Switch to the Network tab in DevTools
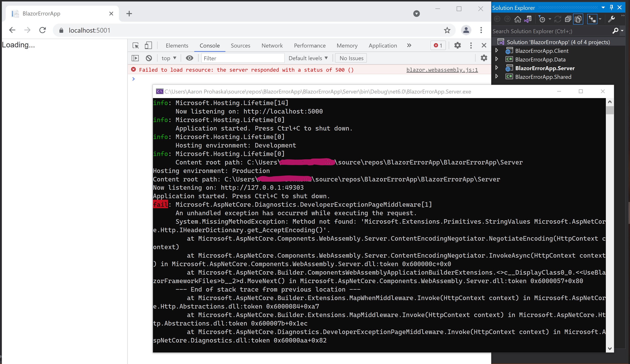 click(272, 45)
